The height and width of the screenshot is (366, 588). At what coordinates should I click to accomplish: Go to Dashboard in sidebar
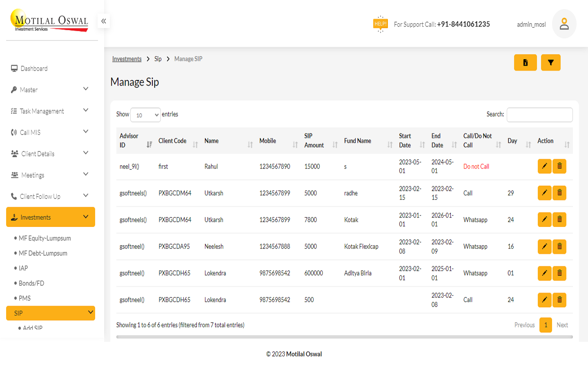pyautogui.click(x=29, y=68)
